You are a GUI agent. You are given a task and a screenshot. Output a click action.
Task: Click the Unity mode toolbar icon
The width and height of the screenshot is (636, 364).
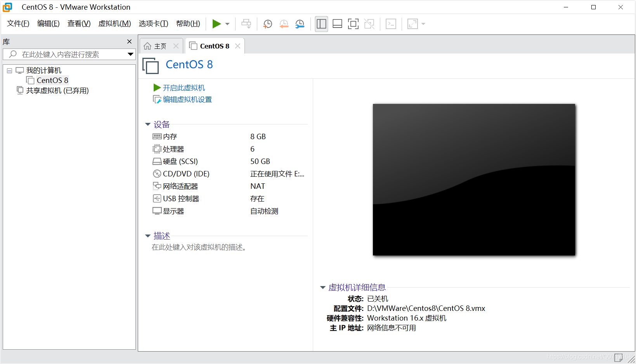(369, 24)
